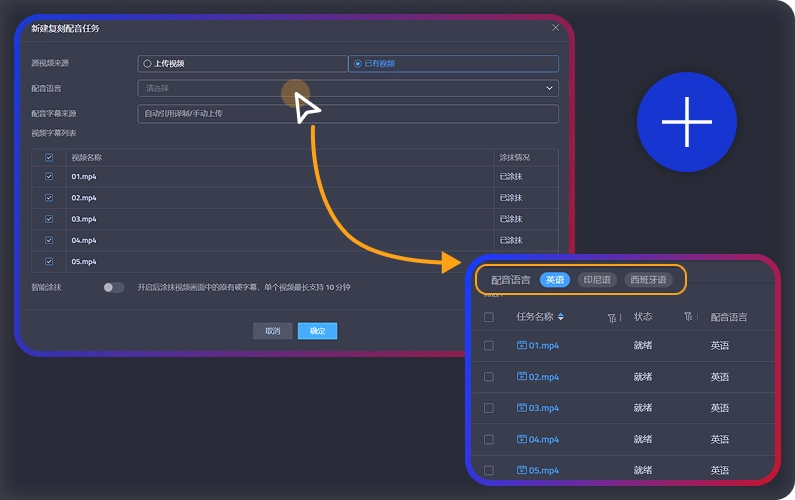The height and width of the screenshot is (500, 795).
Task: Click the large blue plus icon
Action: point(686,122)
